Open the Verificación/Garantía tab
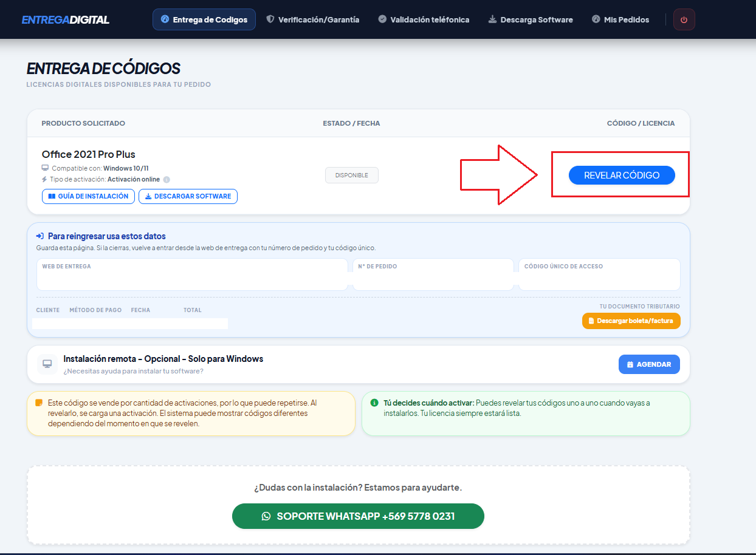This screenshot has height=555, width=756. [x=313, y=19]
